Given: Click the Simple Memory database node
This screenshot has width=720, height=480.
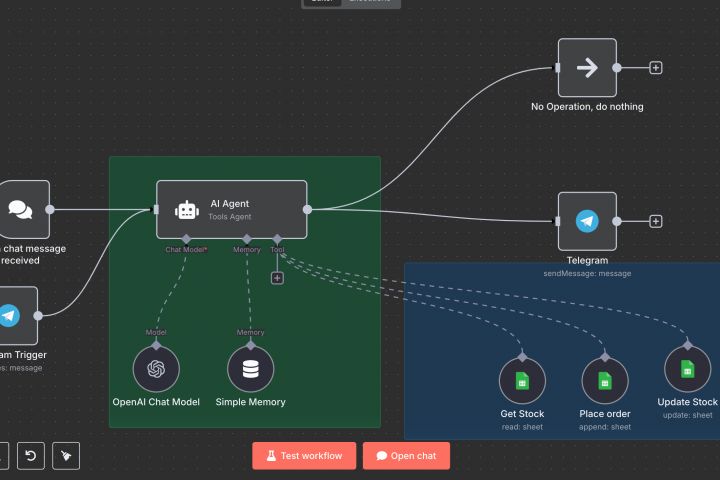Looking at the screenshot, I should pos(250,369).
